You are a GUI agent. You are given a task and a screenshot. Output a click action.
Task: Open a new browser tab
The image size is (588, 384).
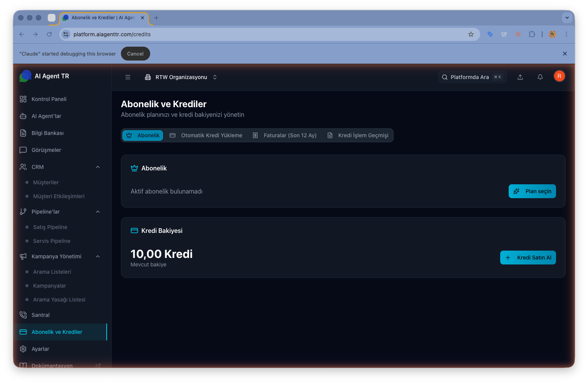156,18
